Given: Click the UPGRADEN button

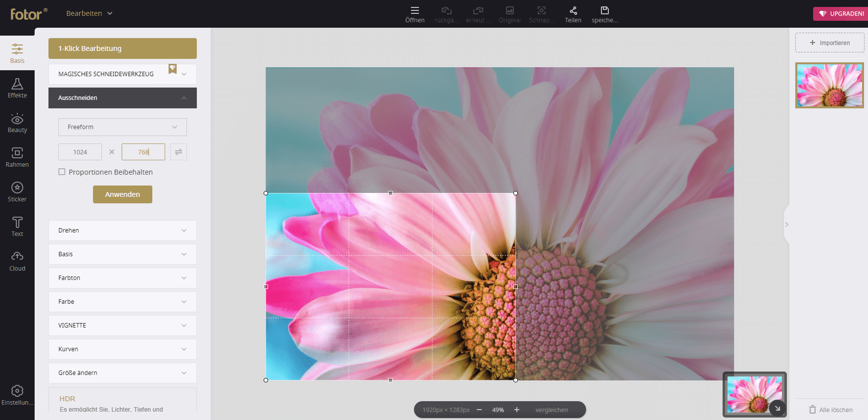Looking at the screenshot, I should [x=841, y=14].
